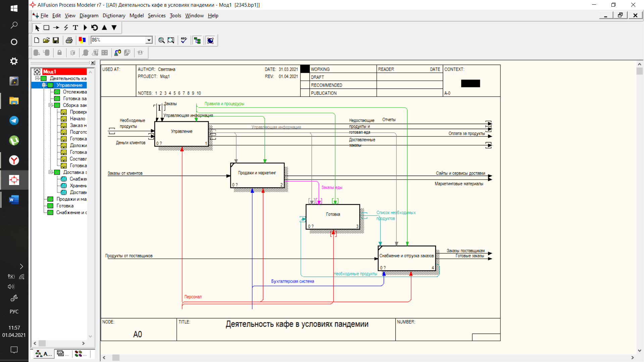Screen dimensions: 644x362
Task: Run the ABC spell check
Action: click(184, 40)
